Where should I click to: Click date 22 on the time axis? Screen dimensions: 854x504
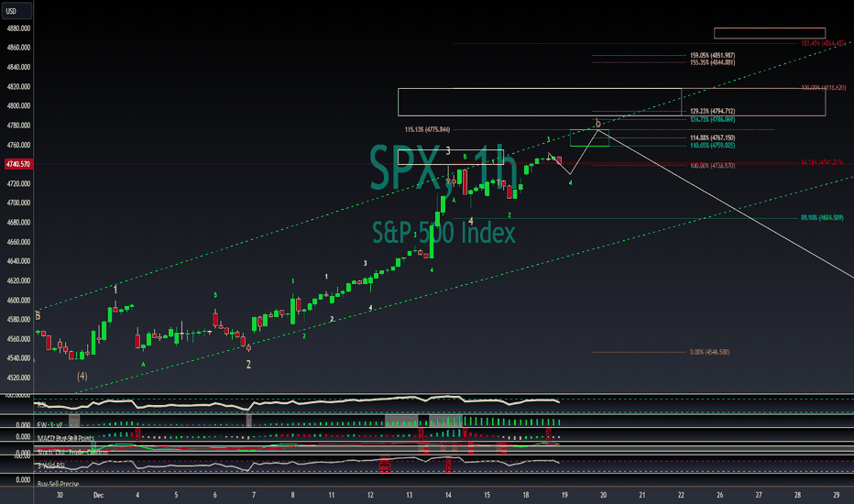681,495
